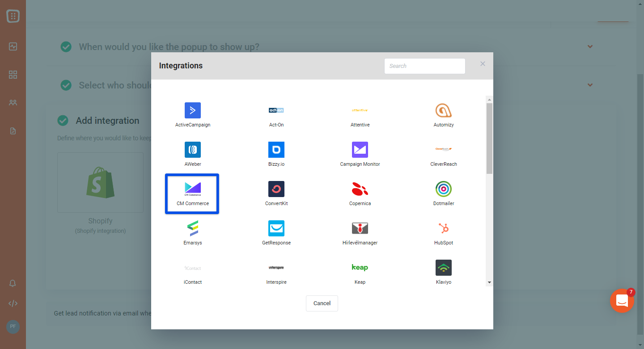Image resolution: width=644 pixels, height=349 pixels.
Task: Click the 'Add integration' heading
Action: 107,121
